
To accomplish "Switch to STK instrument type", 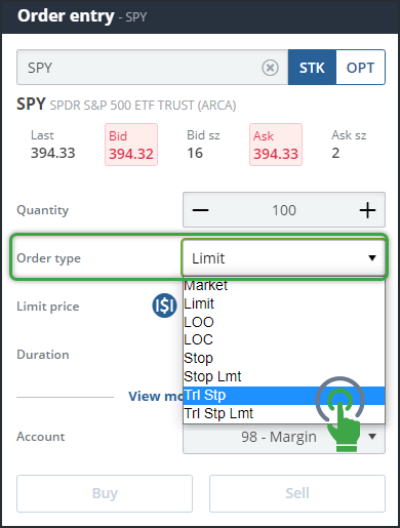I will pyautogui.click(x=312, y=67).
